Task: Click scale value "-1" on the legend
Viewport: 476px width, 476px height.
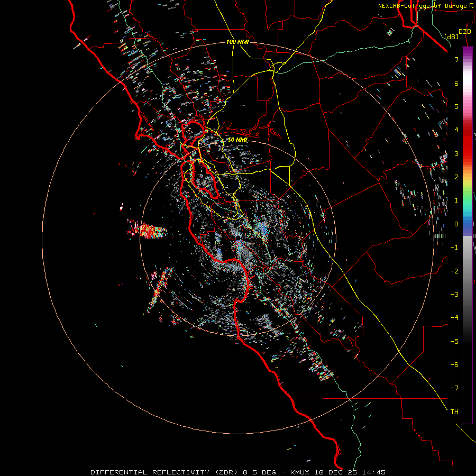Action: tap(454, 248)
